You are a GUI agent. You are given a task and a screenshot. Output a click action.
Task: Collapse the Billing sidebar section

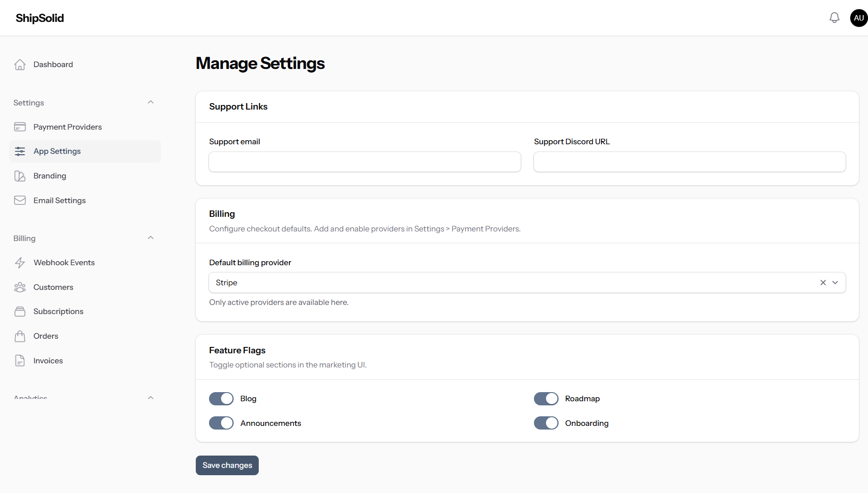(x=151, y=238)
